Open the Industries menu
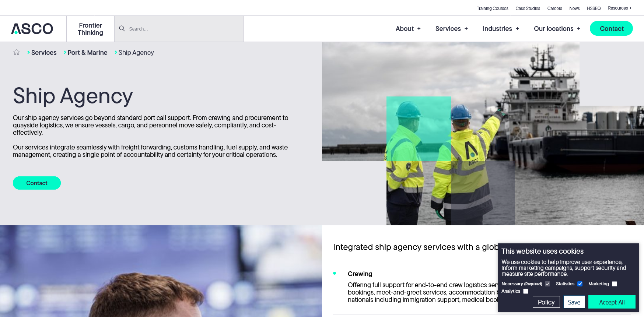644x317 pixels. tap(497, 29)
